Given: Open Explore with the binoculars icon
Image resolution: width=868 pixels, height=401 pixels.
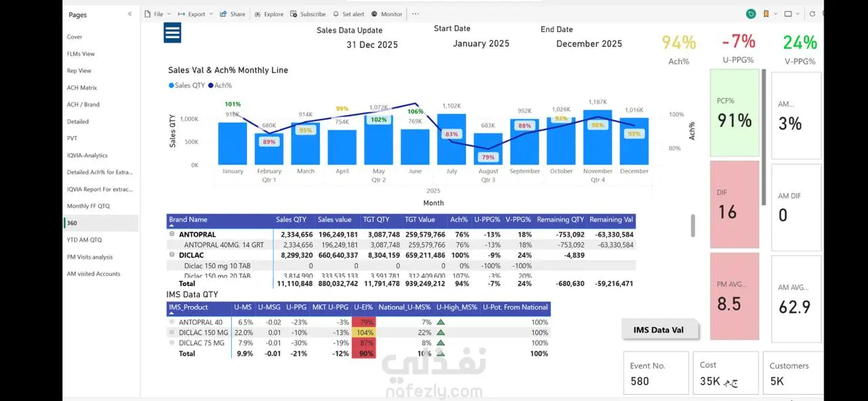Looking at the screenshot, I should tap(269, 14).
